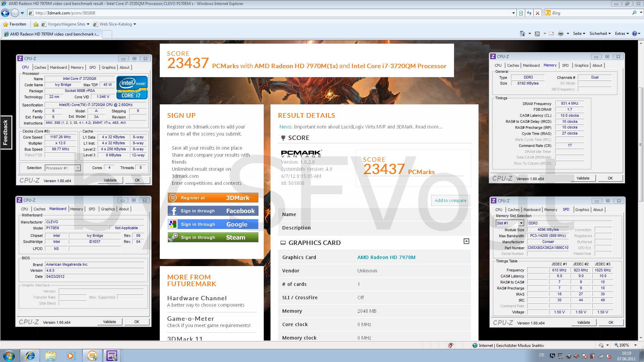This screenshot has width=644, height=362.
Task: Open the Extras menu dropdown
Action: (x=622, y=34)
